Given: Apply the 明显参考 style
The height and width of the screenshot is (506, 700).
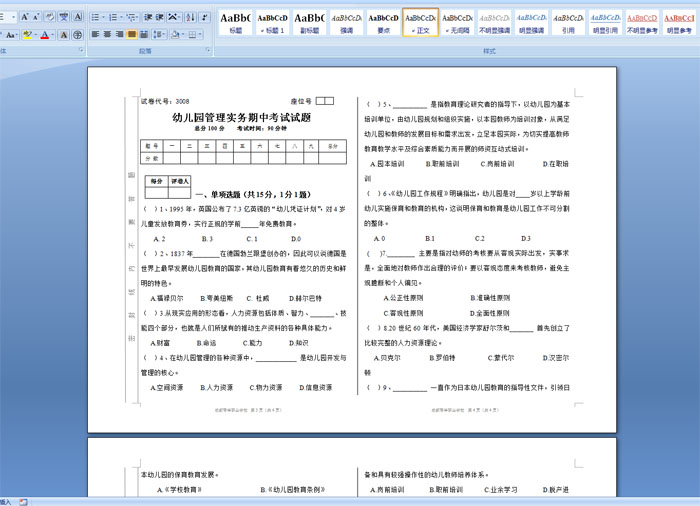Looking at the screenshot, I should coord(679,23).
